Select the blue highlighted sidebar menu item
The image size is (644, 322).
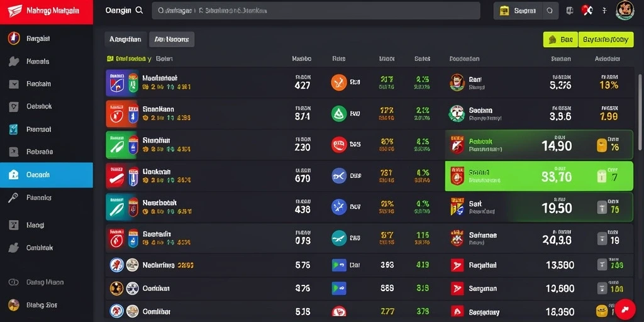47,175
